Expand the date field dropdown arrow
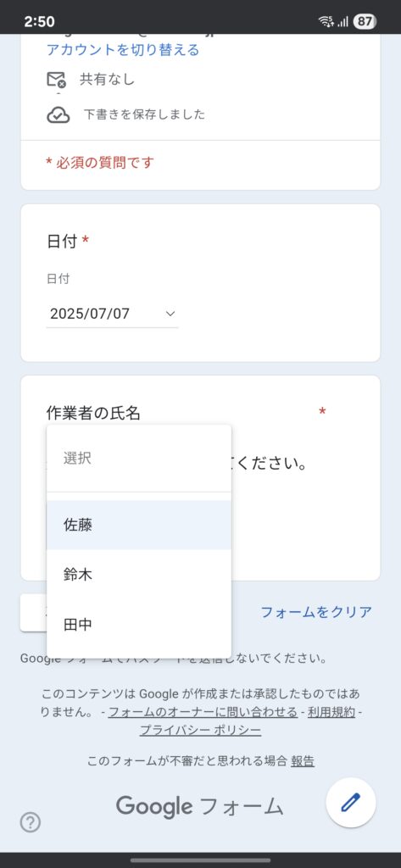 pos(170,314)
